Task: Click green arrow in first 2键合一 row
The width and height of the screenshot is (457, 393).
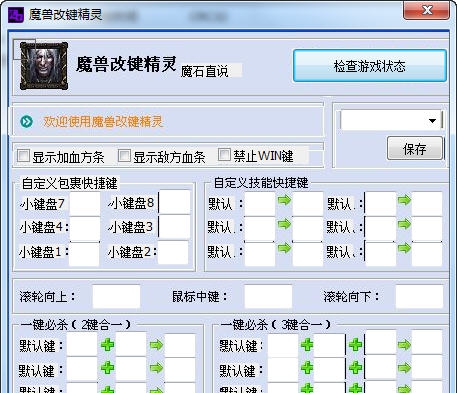Action: [x=156, y=345]
